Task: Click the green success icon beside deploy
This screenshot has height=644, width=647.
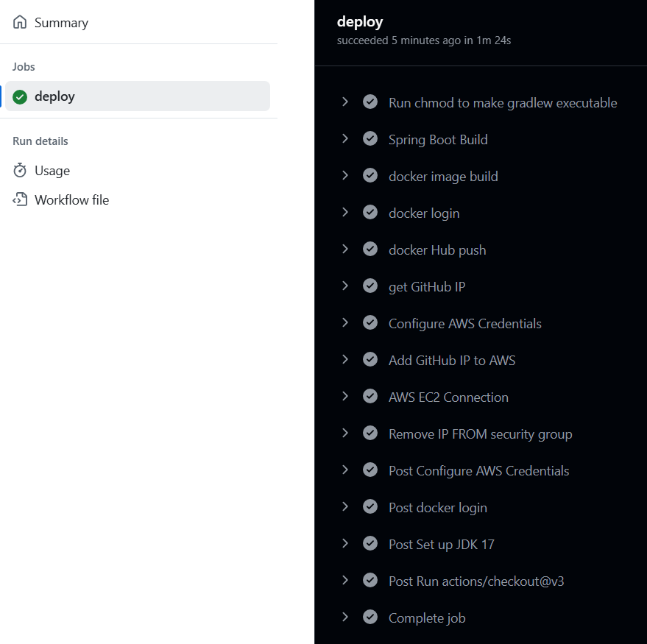Action: 20,97
